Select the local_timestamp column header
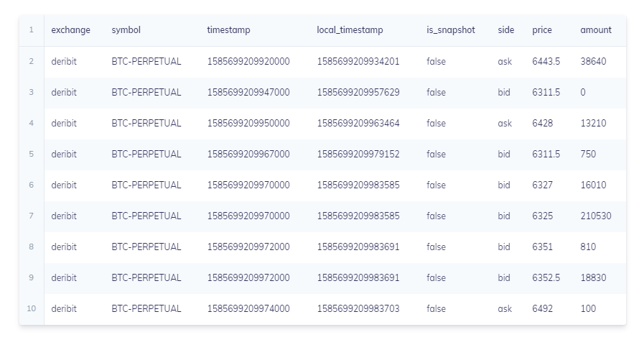Screen dimensions: 644x345 (x=350, y=30)
